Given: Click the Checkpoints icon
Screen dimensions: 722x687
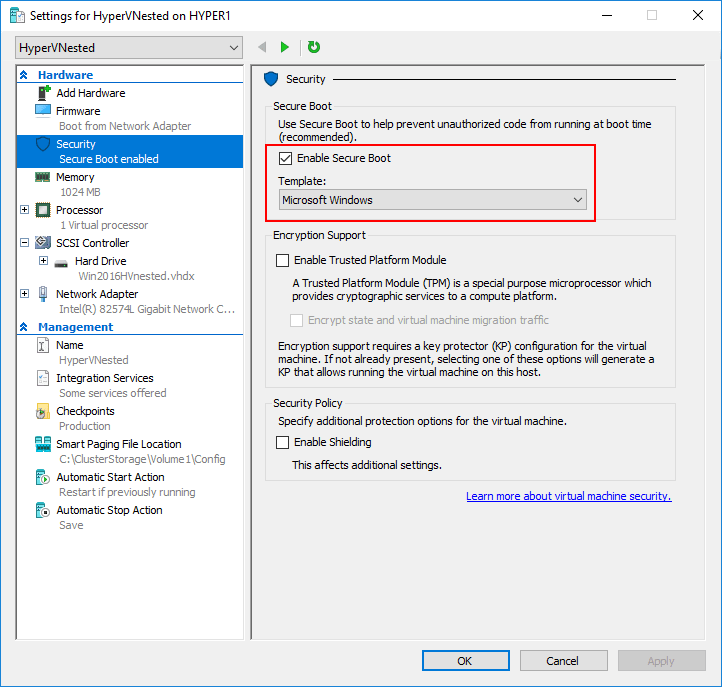Looking at the screenshot, I should tap(42, 411).
